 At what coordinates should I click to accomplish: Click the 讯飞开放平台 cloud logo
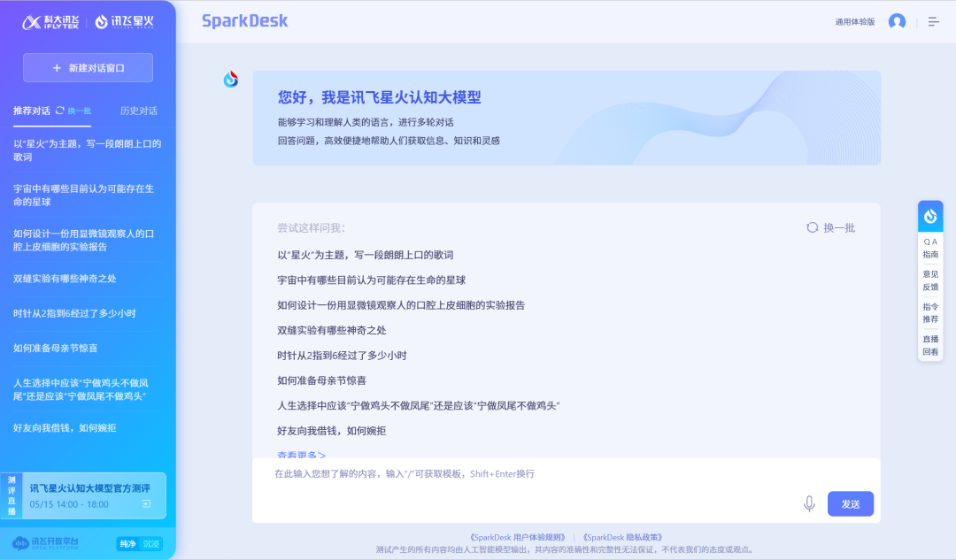click(45, 542)
